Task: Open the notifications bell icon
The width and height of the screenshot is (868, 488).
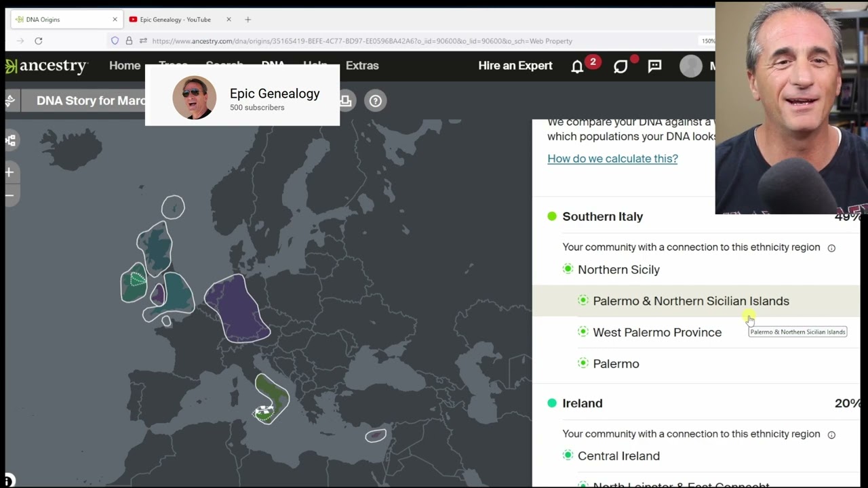Action: point(577,66)
